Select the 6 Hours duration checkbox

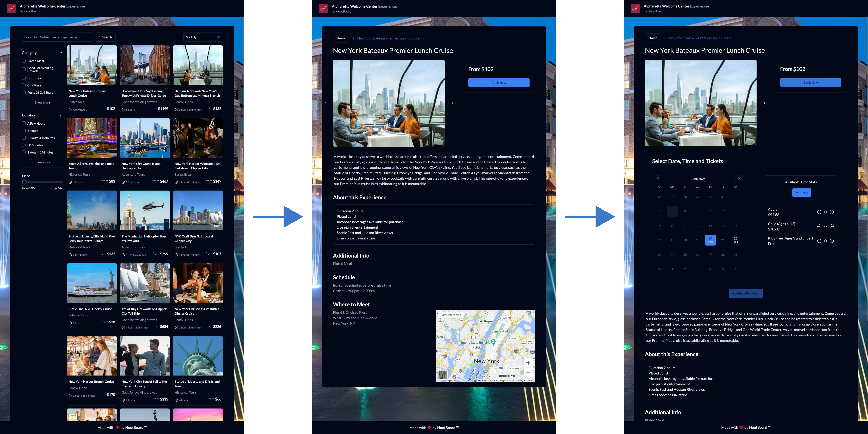pos(24,131)
